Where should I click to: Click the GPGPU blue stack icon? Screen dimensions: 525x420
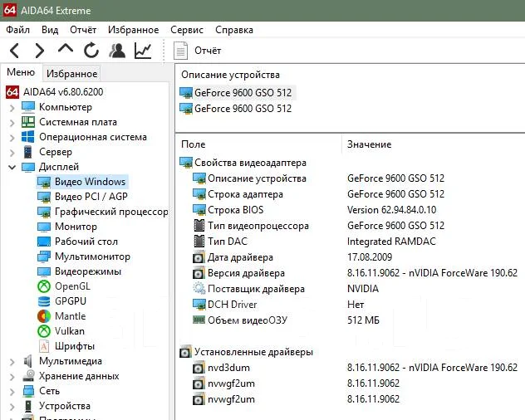[x=44, y=301]
